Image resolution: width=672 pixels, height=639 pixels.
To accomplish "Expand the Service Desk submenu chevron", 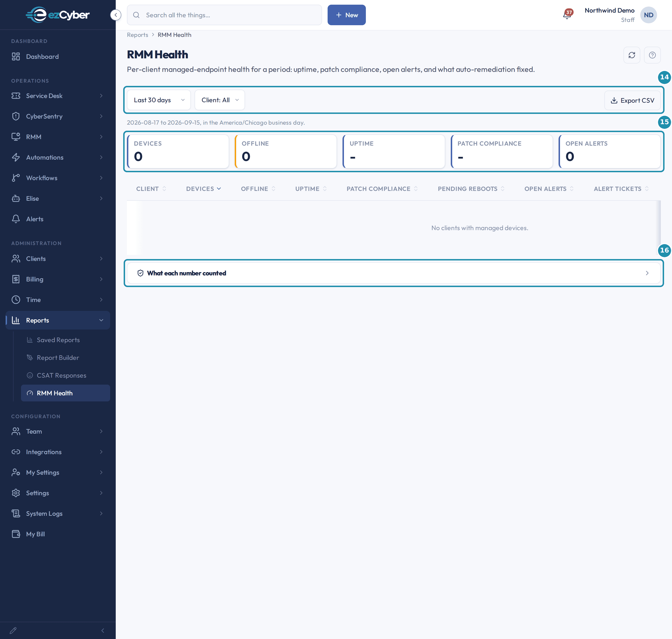I will pyautogui.click(x=101, y=96).
